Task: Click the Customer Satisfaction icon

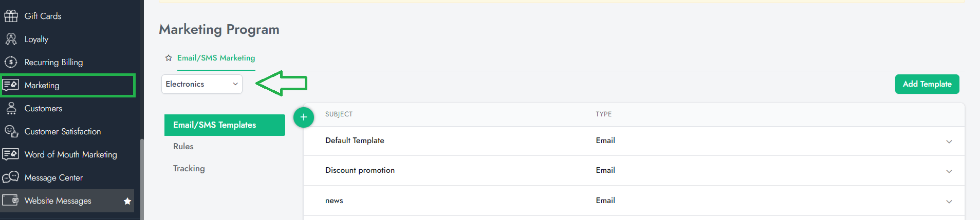Action: click(x=11, y=131)
